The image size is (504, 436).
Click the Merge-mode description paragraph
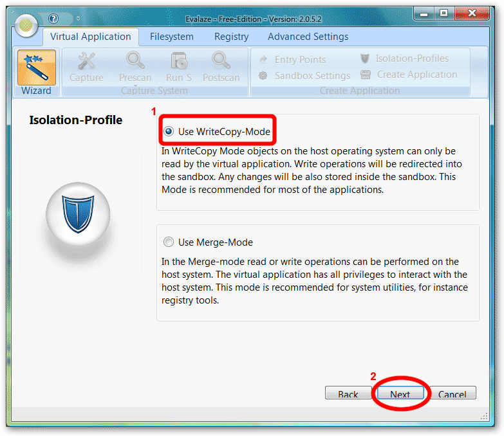point(314,281)
